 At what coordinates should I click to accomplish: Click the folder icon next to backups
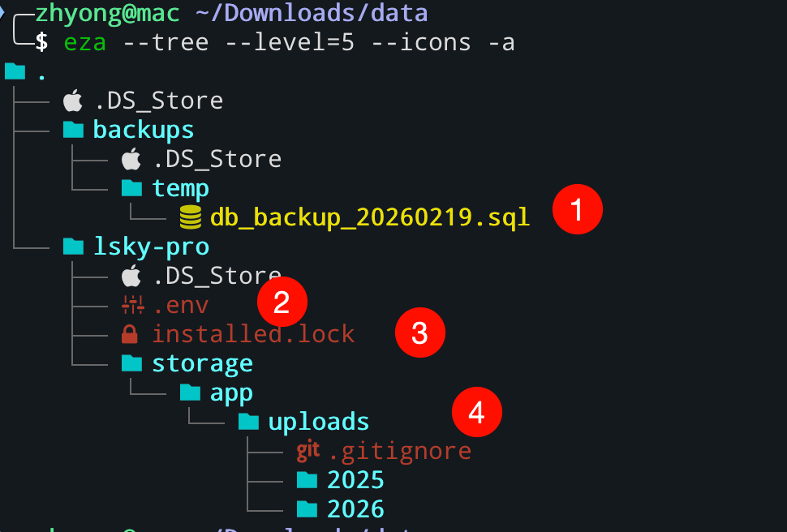[74, 130]
